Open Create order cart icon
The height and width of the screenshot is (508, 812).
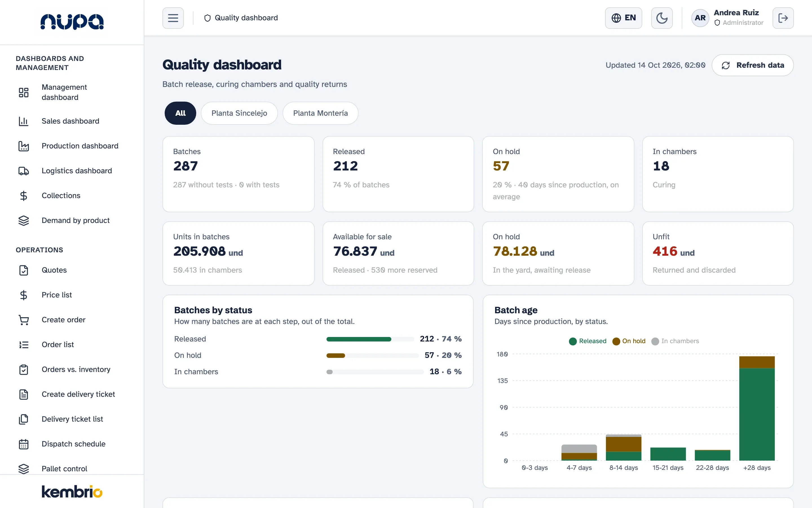pos(23,320)
